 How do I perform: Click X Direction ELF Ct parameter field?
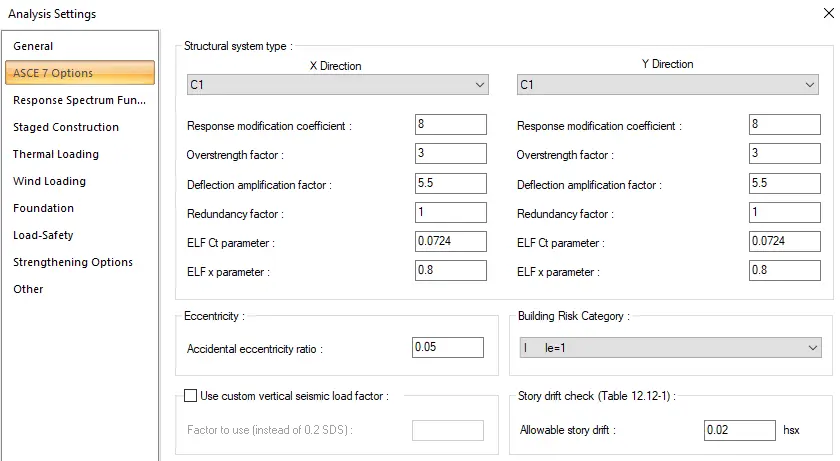click(451, 241)
